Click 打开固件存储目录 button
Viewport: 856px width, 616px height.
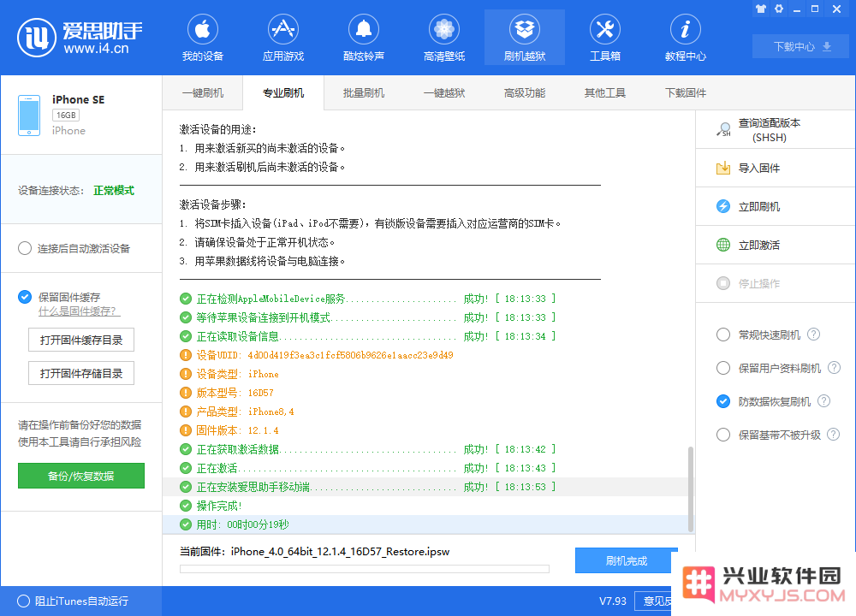point(81,373)
